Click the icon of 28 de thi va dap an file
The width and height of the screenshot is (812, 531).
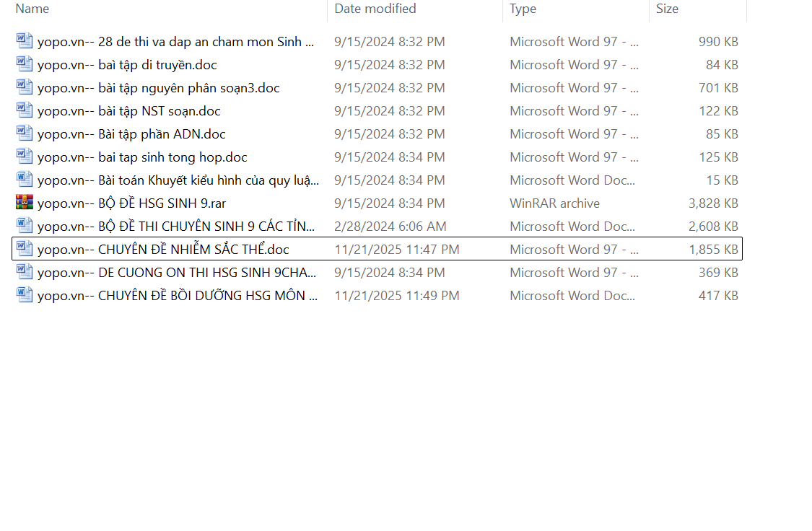25,41
